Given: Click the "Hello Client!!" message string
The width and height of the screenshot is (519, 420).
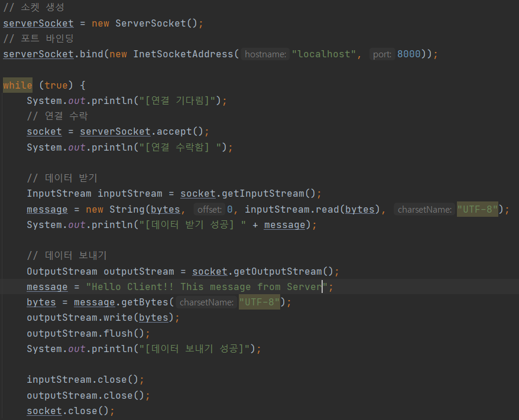Looking at the screenshot, I should [206, 286].
